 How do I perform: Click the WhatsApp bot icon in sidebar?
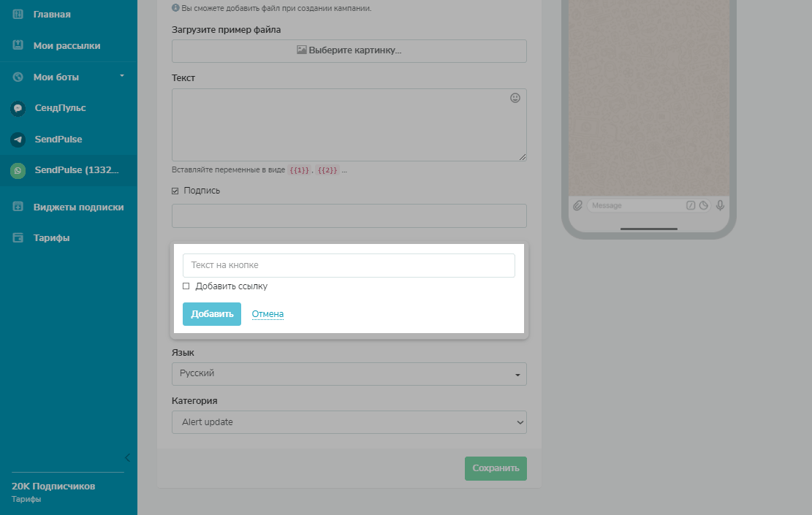pyautogui.click(x=18, y=171)
